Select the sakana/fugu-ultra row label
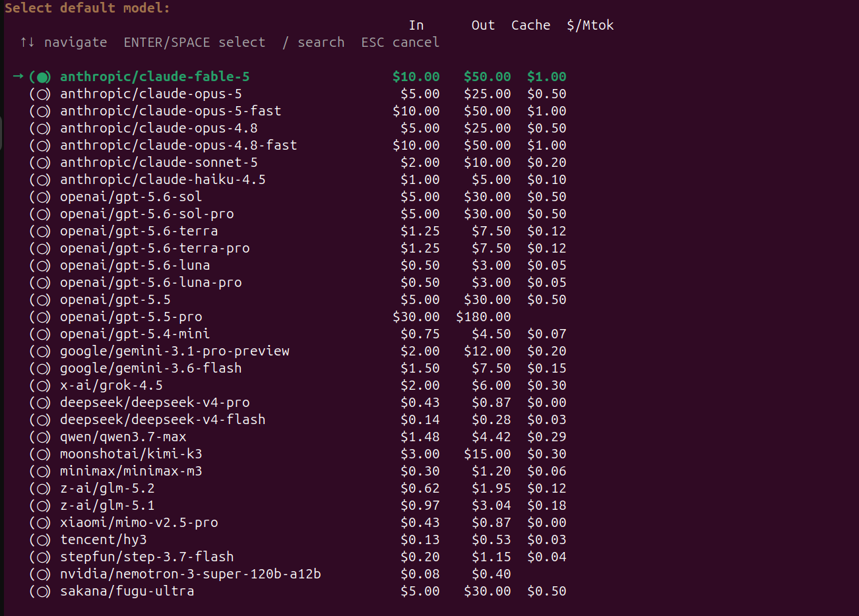This screenshot has height=616, width=859. 127,591
